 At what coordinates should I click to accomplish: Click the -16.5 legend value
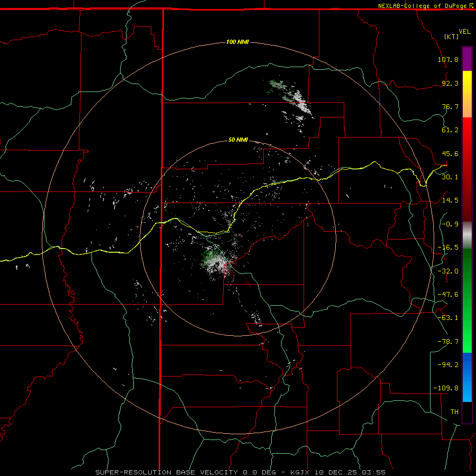[x=448, y=248]
